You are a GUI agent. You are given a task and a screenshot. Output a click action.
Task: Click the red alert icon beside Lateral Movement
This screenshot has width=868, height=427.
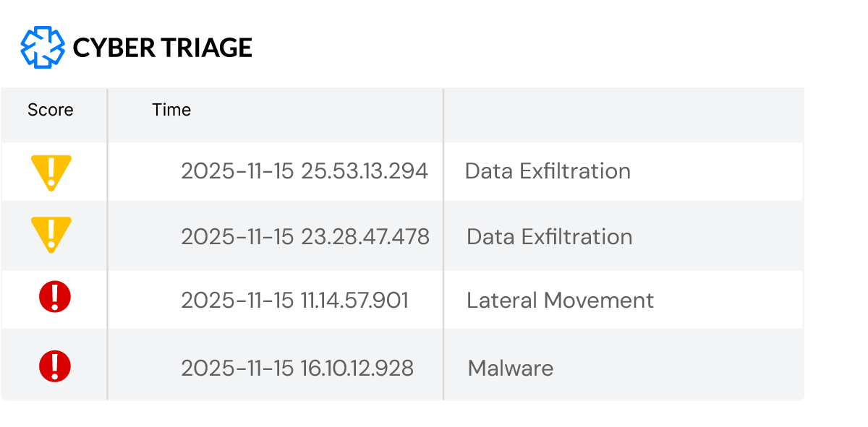tap(54, 298)
